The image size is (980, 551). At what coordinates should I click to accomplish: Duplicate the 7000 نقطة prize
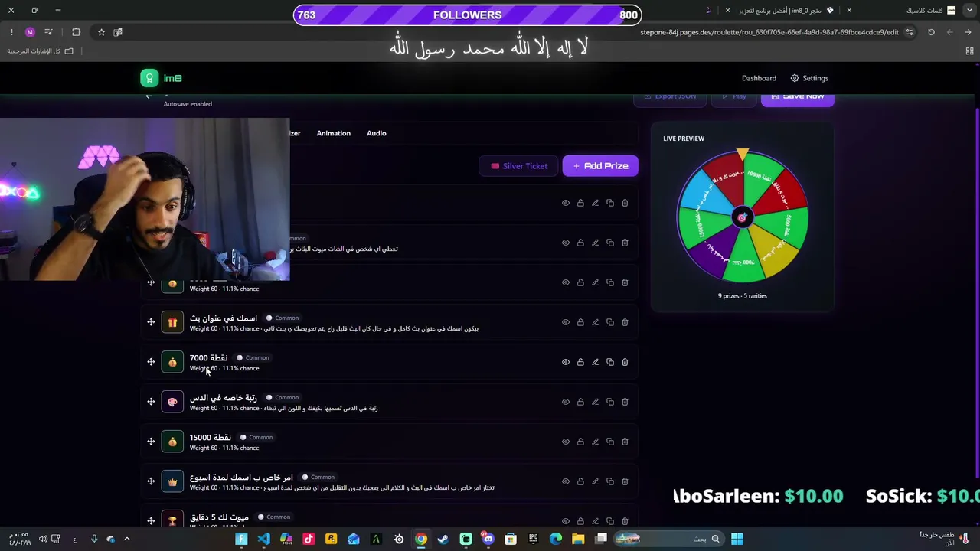[x=610, y=362]
